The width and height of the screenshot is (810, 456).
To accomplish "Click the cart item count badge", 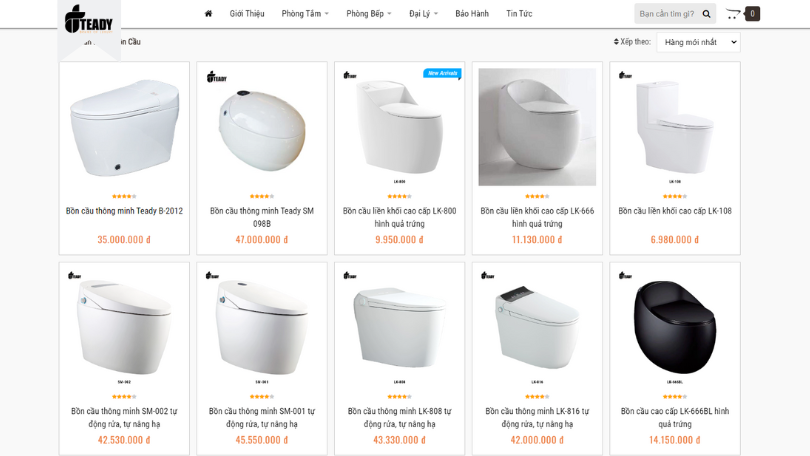I will (752, 14).
